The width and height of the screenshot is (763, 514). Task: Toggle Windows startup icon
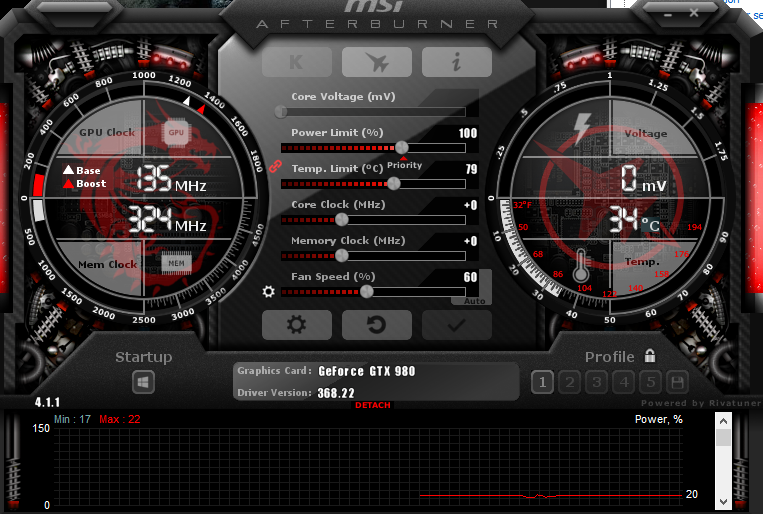pyautogui.click(x=143, y=382)
